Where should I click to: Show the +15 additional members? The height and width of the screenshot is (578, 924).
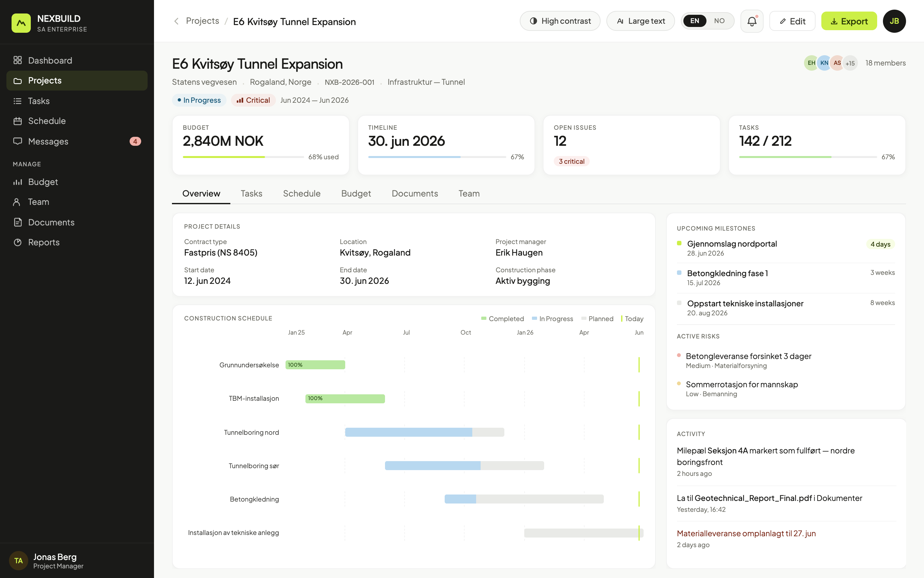pyautogui.click(x=850, y=63)
